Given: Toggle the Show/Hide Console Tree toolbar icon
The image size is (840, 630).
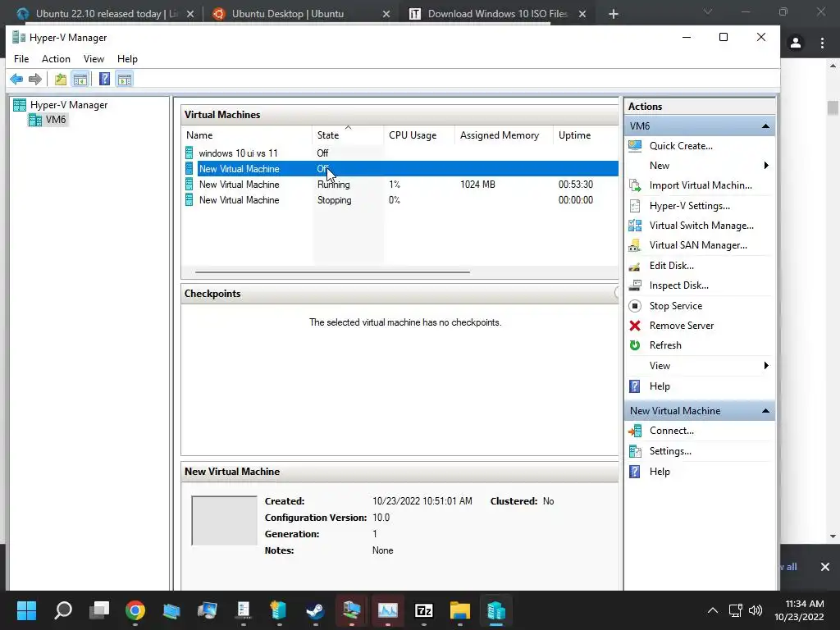Looking at the screenshot, I should click(x=80, y=80).
